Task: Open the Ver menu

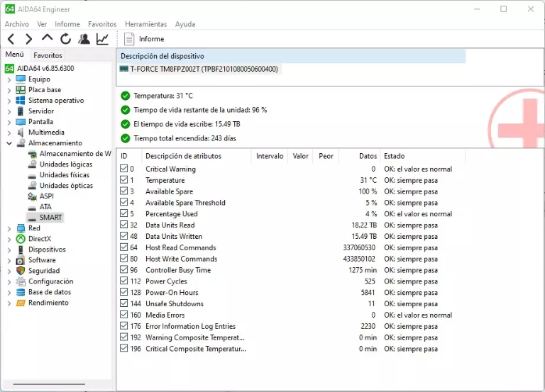Action: point(42,24)
